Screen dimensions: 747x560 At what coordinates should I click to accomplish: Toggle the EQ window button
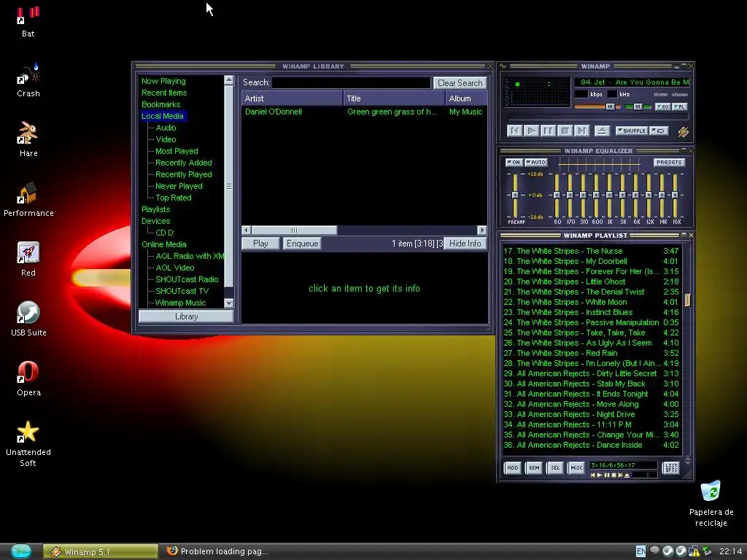662,106
